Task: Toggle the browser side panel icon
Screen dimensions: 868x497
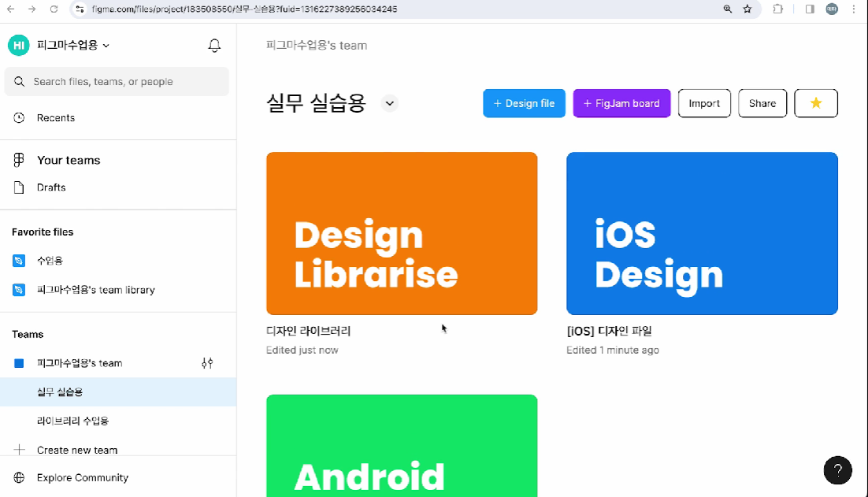Action: [x=810, y=9]
